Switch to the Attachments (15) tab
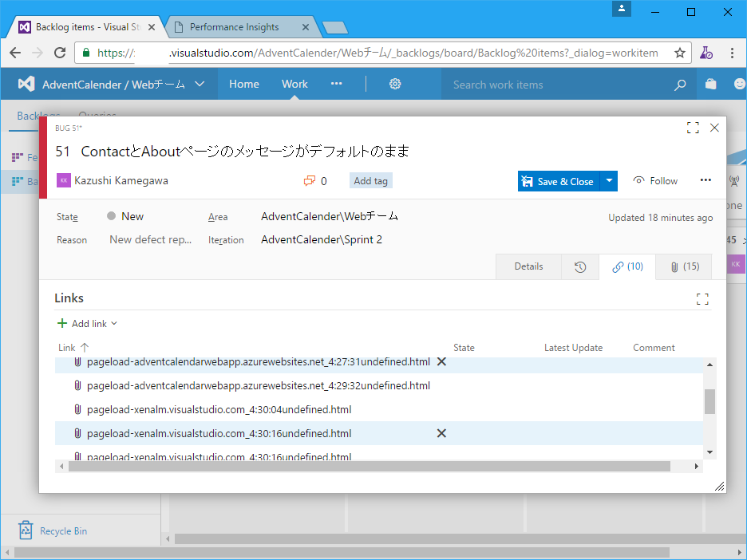Screen dimensions: 747x560 coord(684,266)
